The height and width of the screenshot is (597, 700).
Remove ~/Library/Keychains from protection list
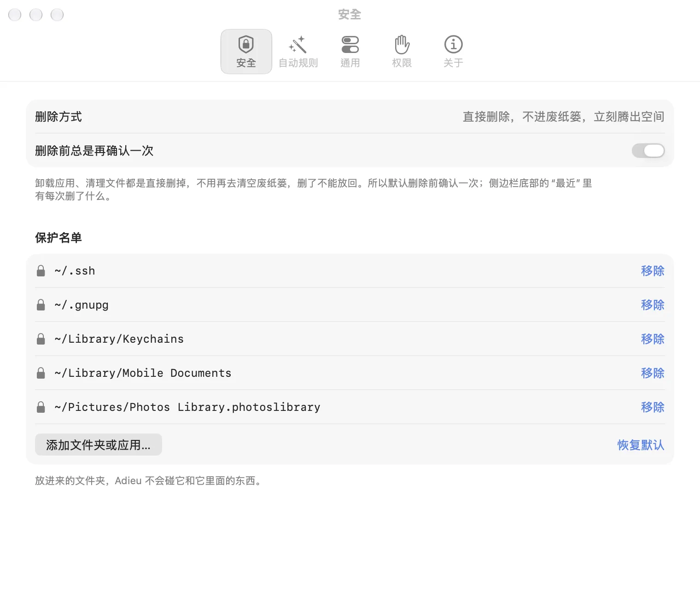coord(653,339)
